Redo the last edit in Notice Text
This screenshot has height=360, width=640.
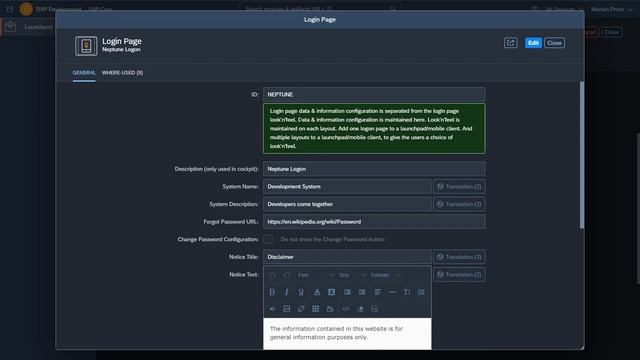287,275
